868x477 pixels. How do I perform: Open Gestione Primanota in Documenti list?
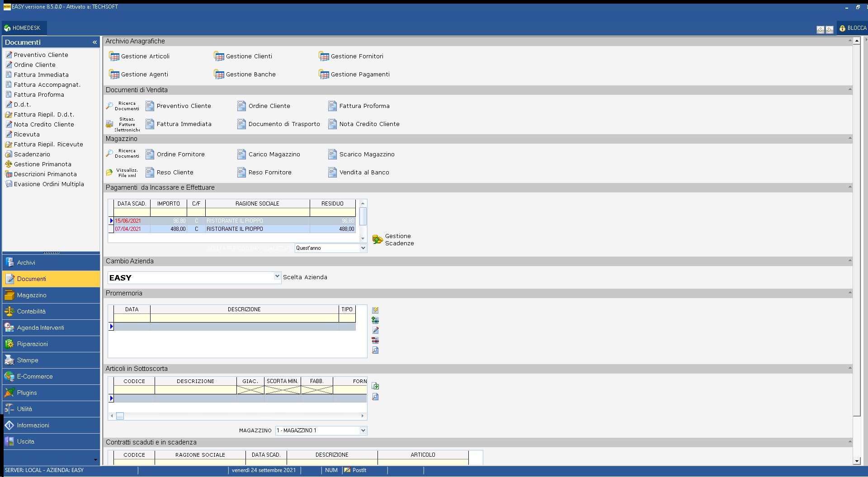38,164
